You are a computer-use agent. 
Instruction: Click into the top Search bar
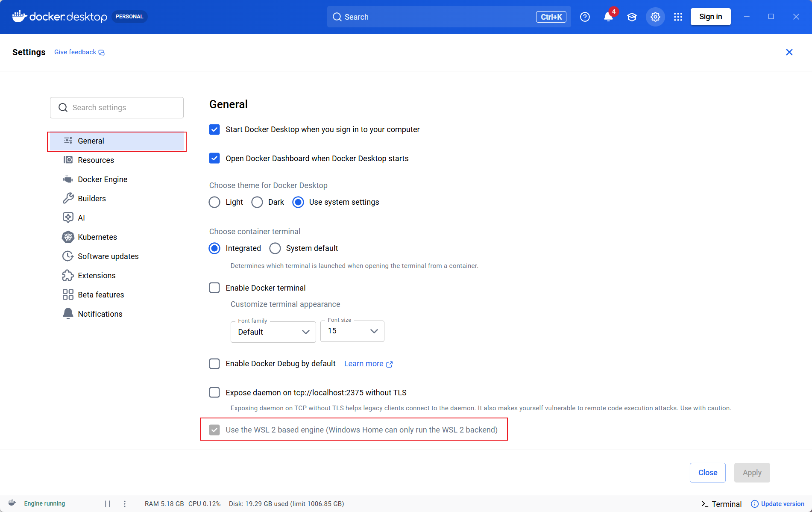click(449, 17)
